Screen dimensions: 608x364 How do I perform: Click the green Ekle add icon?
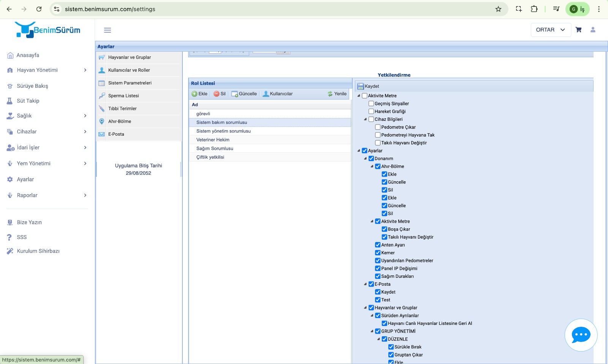pos(195,94)
